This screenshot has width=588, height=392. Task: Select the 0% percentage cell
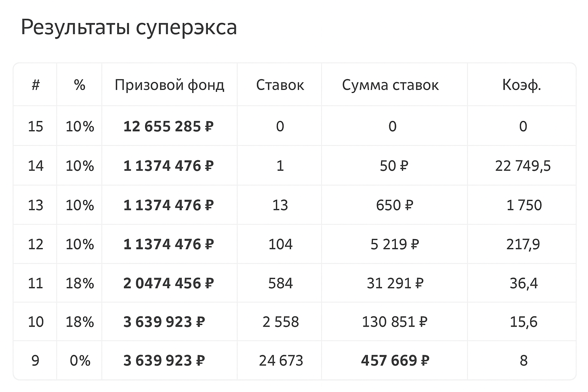(80, 361)
